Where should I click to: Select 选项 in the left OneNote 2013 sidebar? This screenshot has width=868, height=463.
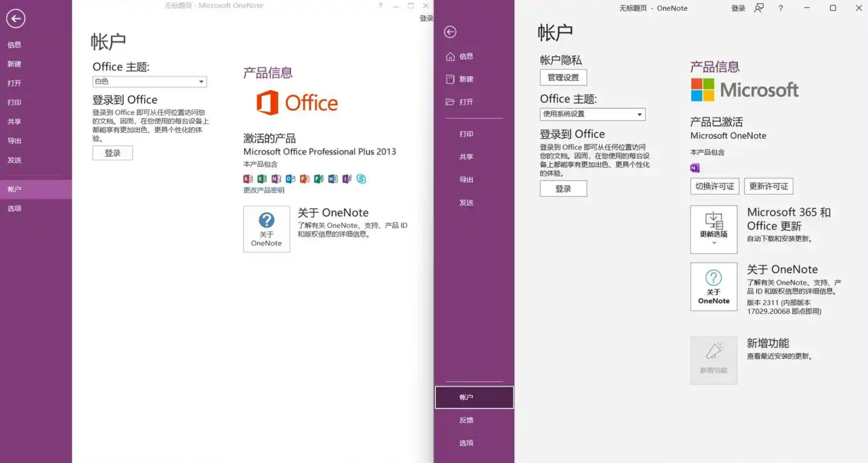pos(36,208)
